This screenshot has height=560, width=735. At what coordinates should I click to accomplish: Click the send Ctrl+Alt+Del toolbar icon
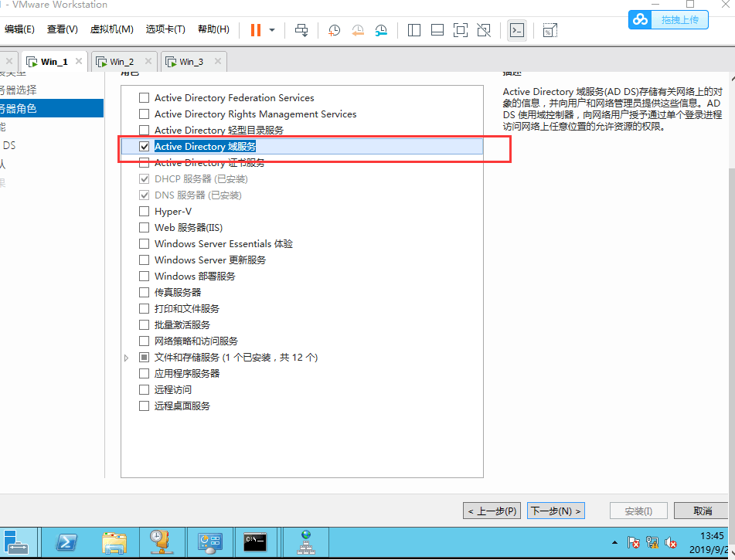coord(301,30)
